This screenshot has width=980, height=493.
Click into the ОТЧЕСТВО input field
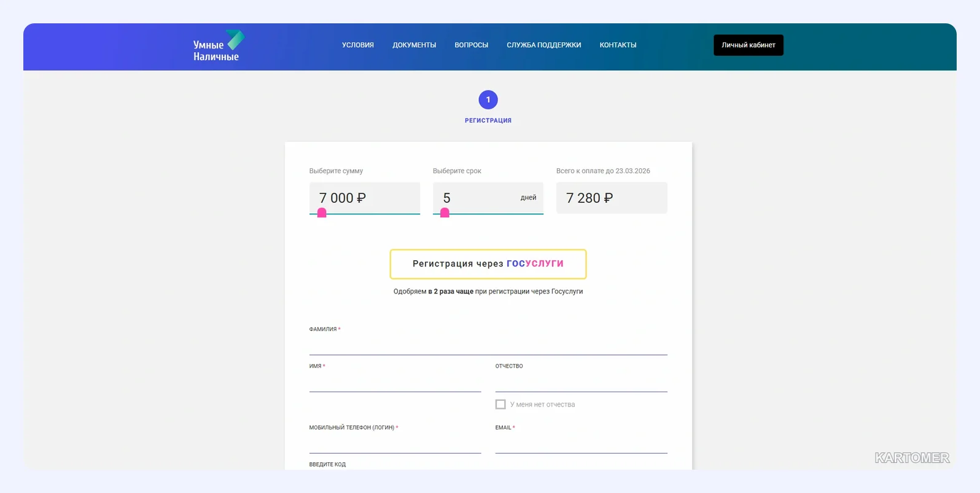(581, 382)
